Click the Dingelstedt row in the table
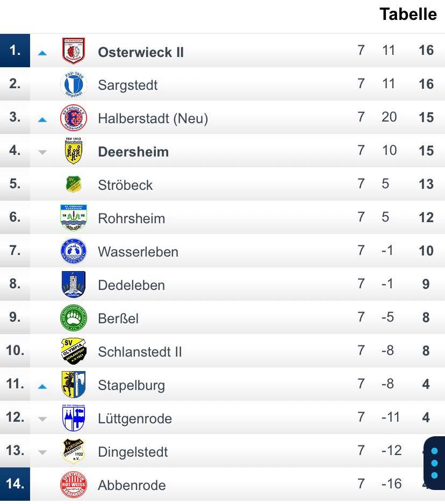 click(x=223, y=451)
